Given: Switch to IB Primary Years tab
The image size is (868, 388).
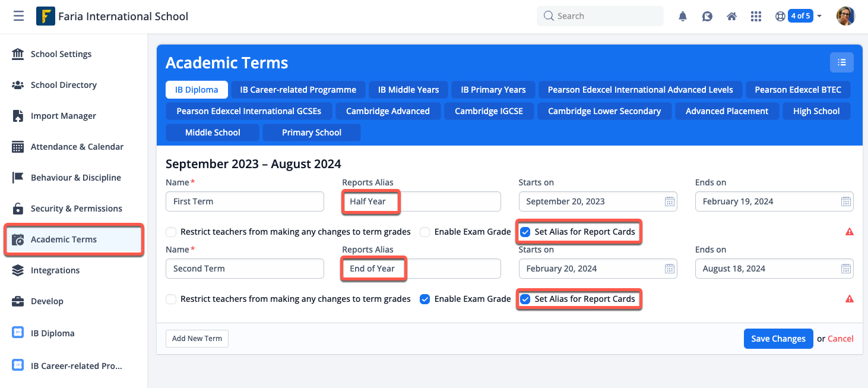Looking at the screenshot, I should tap(493, 90).
